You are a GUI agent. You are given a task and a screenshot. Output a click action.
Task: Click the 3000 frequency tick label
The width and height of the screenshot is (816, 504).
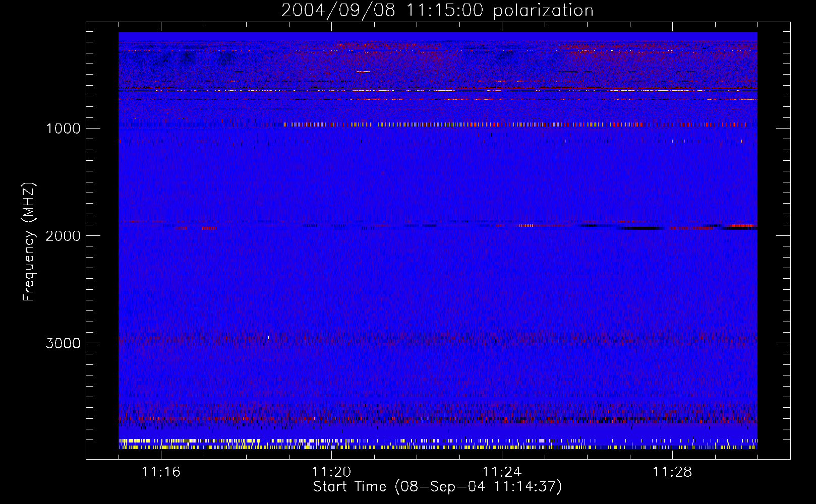coord(63,343)
